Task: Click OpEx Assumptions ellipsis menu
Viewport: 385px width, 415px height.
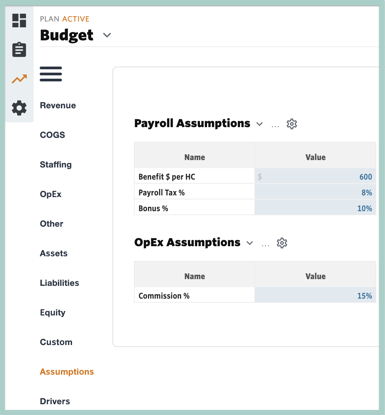Action: point(265,245)
